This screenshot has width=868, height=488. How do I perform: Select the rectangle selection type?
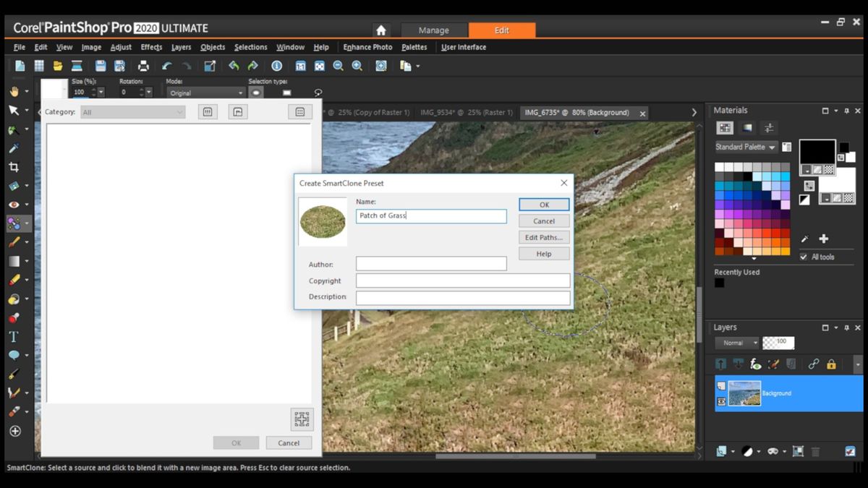(x=286, y=93)
